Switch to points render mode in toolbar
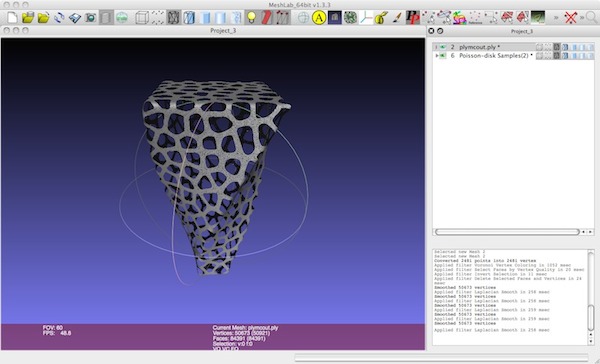The height and width of the screenshot is (364, 600). (x=158, y=18)
